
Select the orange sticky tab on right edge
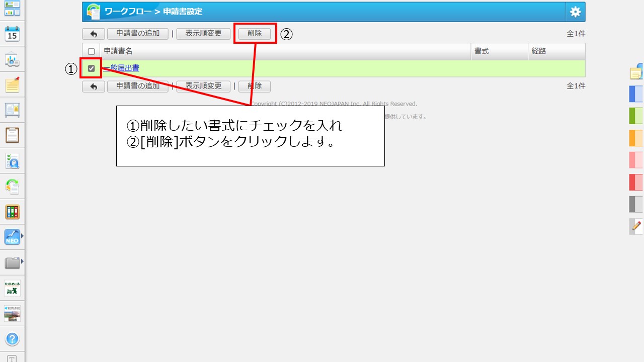coord(636,138)
